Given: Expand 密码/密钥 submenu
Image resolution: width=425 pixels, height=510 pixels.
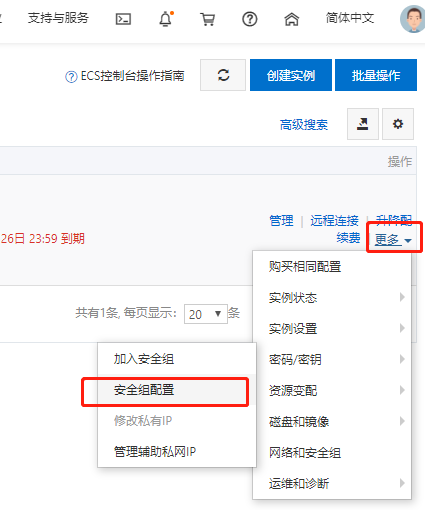Looking at the screenshot, I should click(332, 359).
